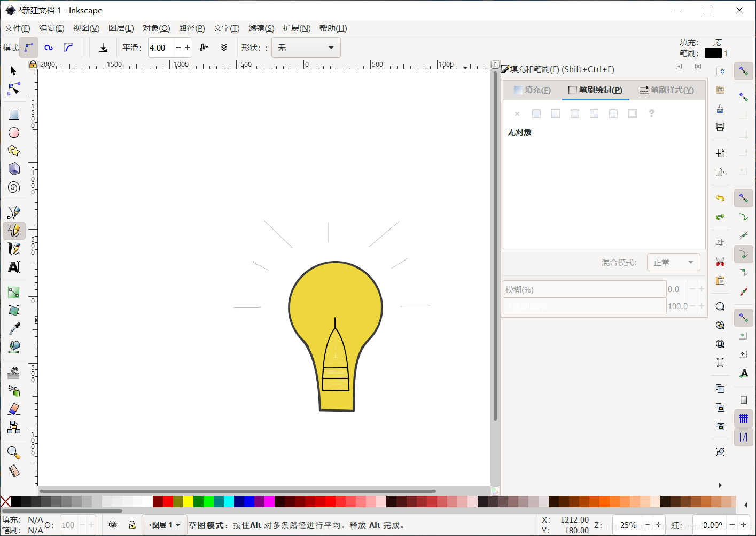Screen dimensions: 756x536
Task: Select the Connector tool
Action: [x=14, y=427]
